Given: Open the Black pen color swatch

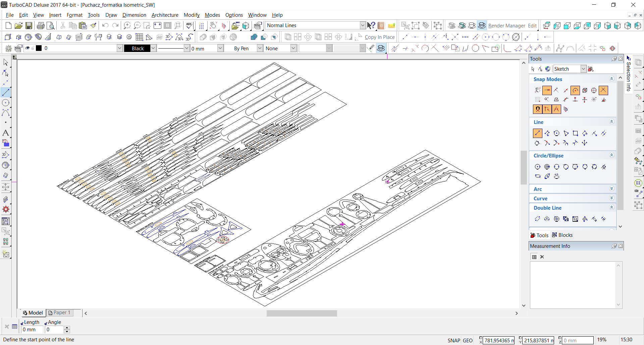Looking at the screenshot, I should coord(137,48).
